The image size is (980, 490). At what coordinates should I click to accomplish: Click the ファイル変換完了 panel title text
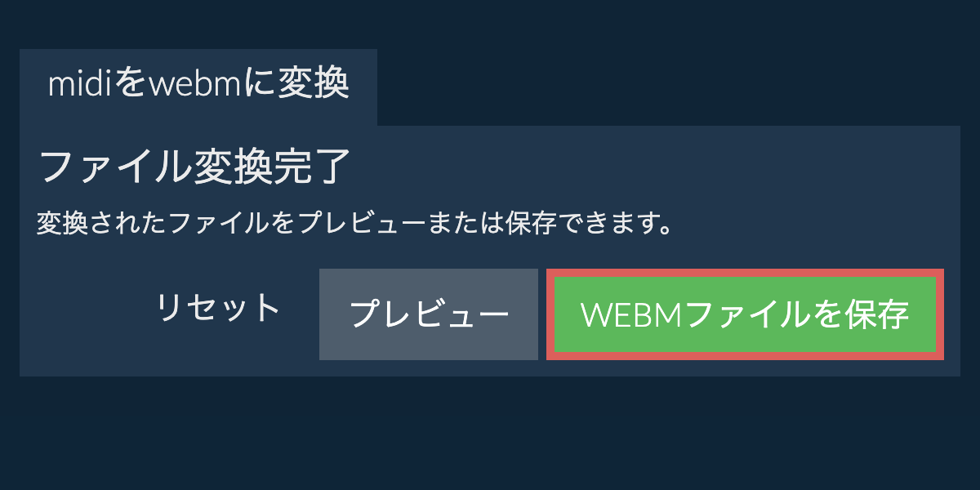coord(195,167)
